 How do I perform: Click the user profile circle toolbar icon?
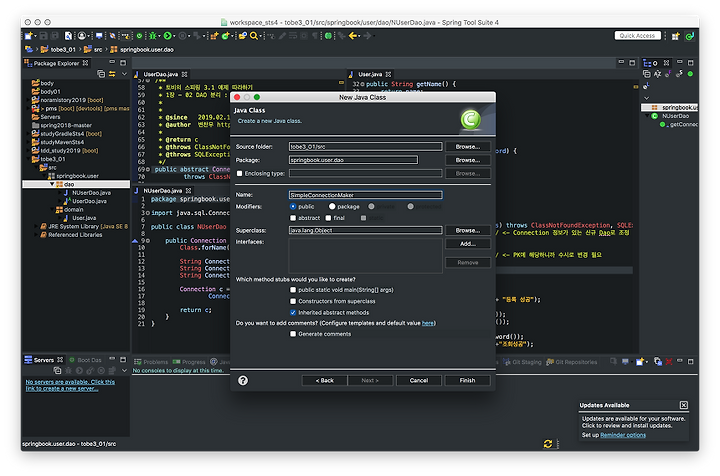pyautogui.click(x=82, y=36)
